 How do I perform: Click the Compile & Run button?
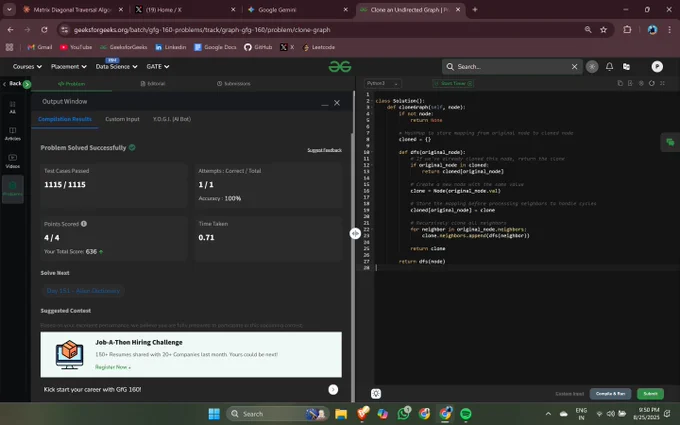click(610, 394)
